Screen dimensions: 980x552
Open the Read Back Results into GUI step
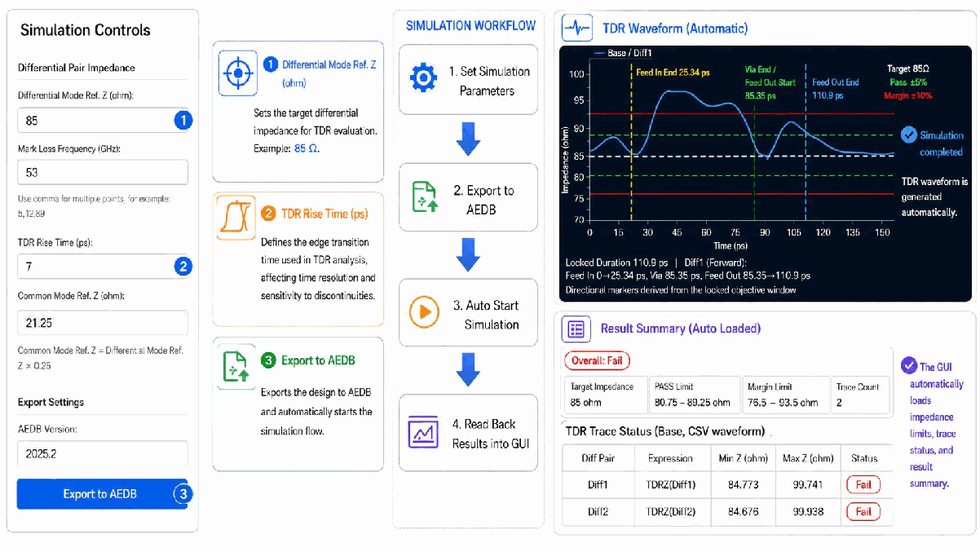468,433
